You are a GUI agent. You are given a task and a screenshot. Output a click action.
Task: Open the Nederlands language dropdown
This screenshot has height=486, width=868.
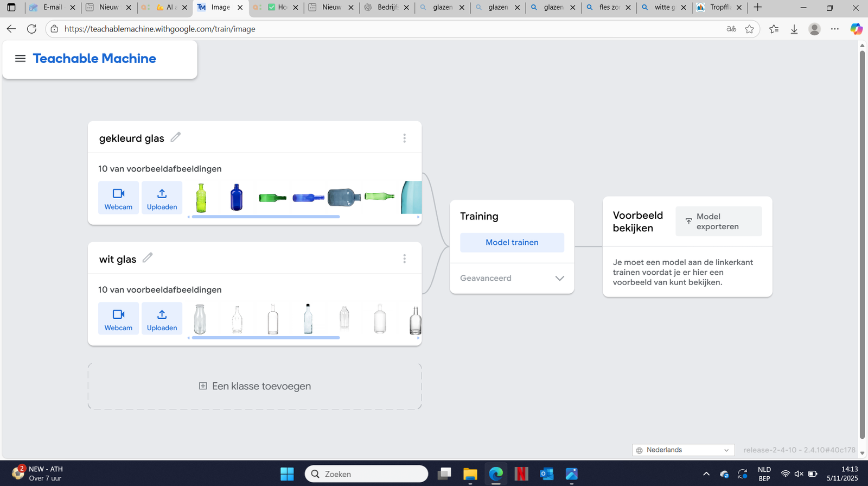click(x=683, y=450)
